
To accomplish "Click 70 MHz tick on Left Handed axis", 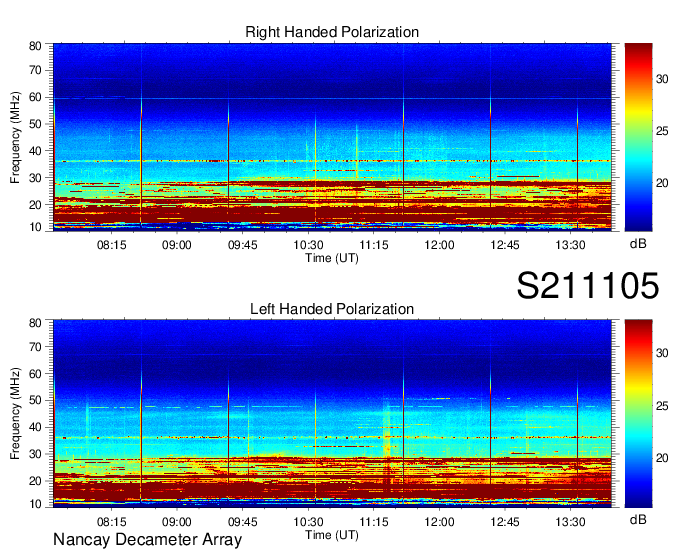I will coord(35,347).
